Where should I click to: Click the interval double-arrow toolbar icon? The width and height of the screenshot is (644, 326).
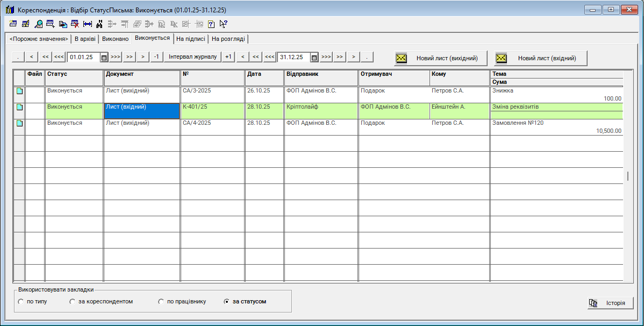(88, 24)
